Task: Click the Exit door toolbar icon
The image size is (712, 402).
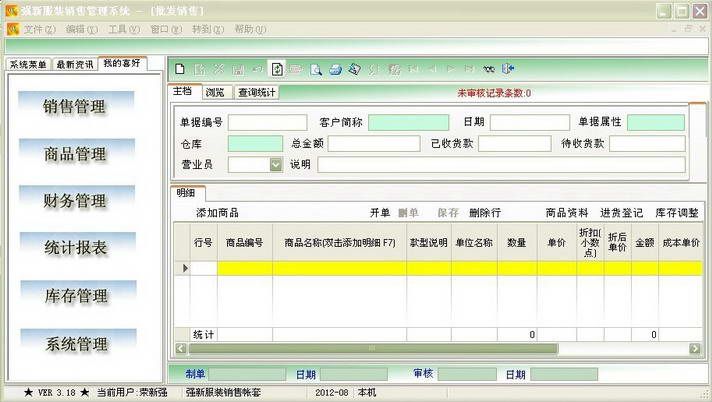Action: [x=508, y=69]
